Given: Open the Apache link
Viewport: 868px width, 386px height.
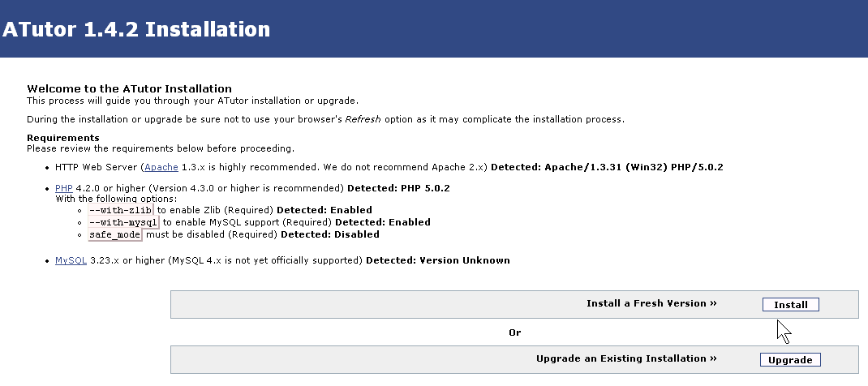Looking at the screenshot, I should (161, 167).
